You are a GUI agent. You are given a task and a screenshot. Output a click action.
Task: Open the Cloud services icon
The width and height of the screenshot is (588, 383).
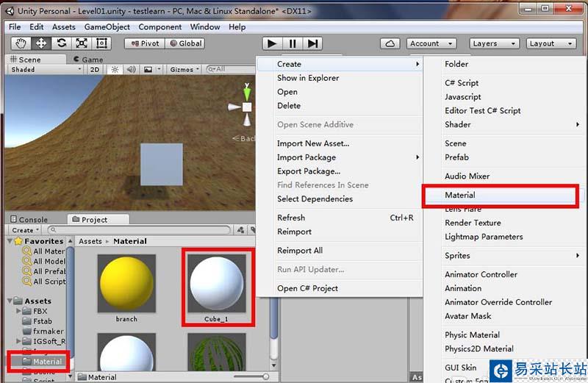tap(390, 43)
